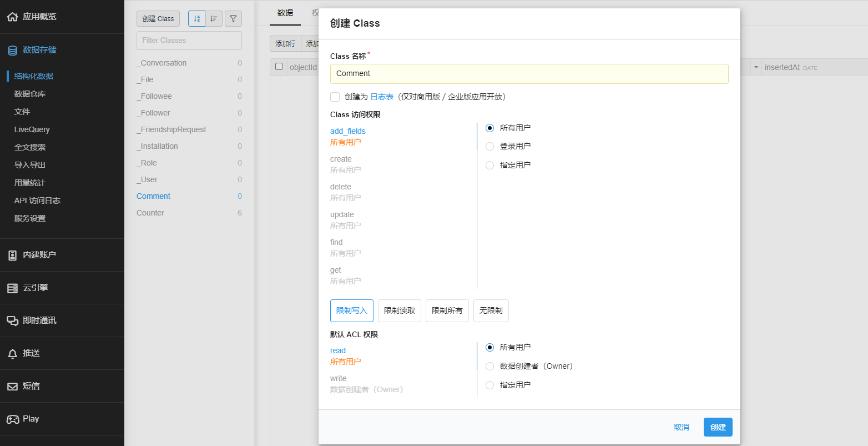Image resolution: width=868 pixels, height=446 pixels.
Task: Click the home icon beside 应用概览
Action: click(x=12, y=17)
